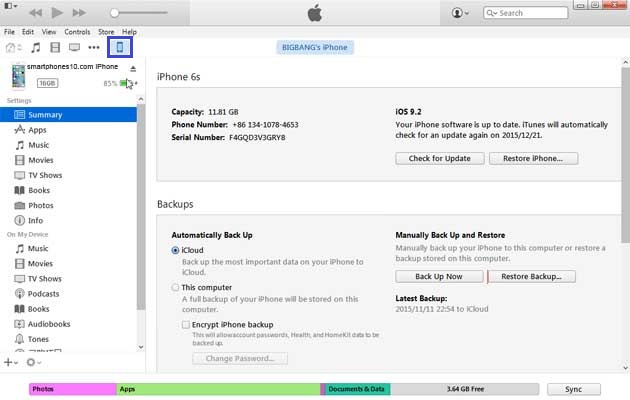630x400 pixels.
Task: Click Back Up Now button
Action: 439,276
